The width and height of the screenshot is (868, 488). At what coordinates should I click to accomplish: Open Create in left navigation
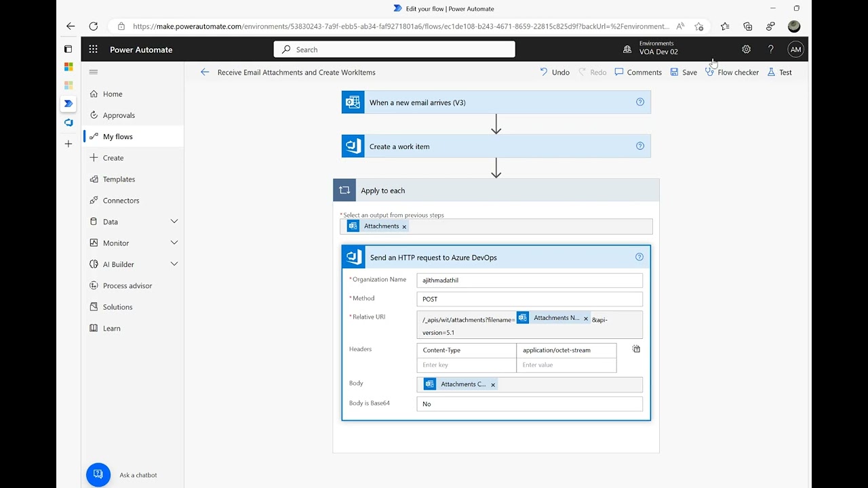[134, 158]
